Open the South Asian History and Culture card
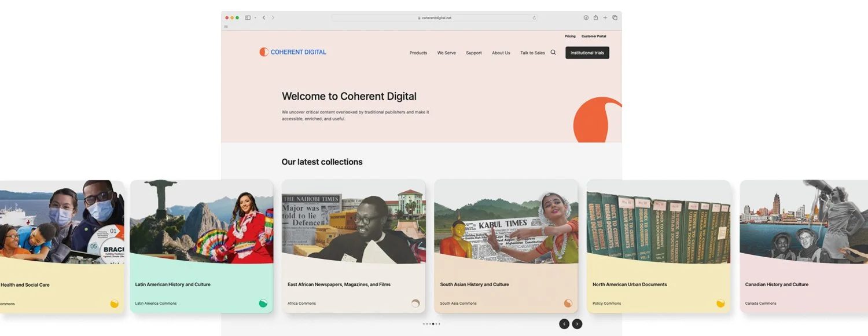This screenshot has width=868, height=336. 506,246
